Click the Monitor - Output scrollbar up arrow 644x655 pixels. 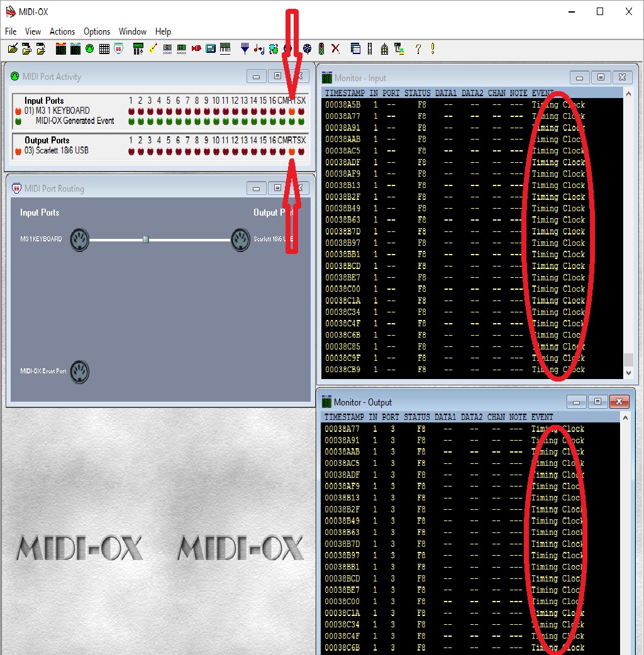pos(625,418)
